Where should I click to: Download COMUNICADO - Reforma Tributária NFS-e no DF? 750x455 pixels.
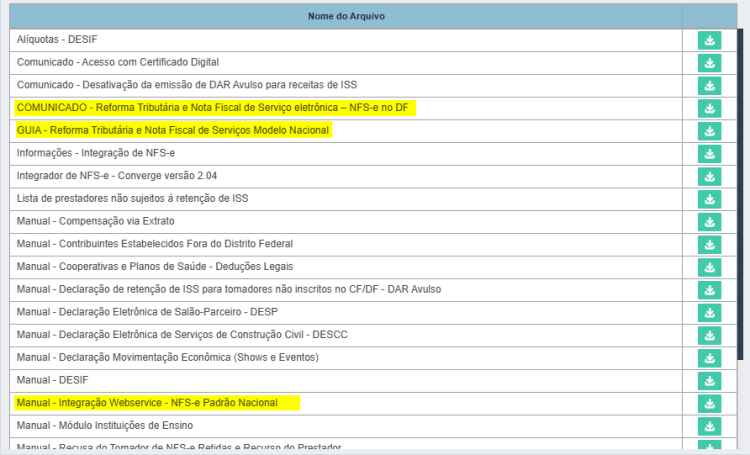click(x=709, y=108)
